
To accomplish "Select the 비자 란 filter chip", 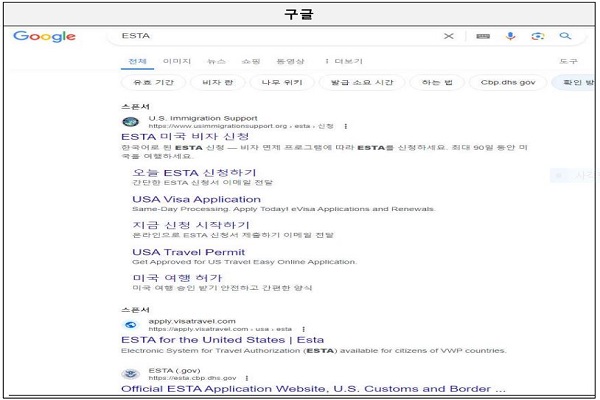I will [x=218, y=82].
